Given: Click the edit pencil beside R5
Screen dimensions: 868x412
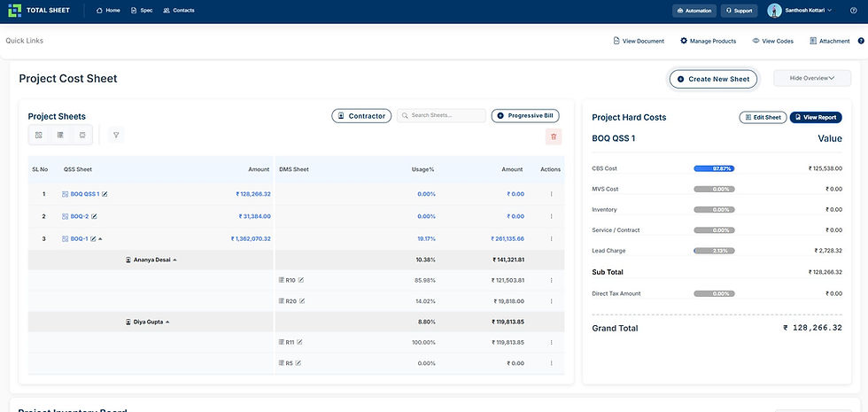Looking at the screenshot, I should [x=298, y=363].
